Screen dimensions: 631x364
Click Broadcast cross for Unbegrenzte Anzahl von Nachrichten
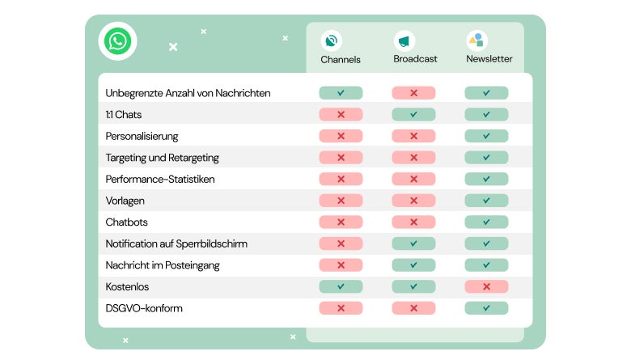(413, 93)
